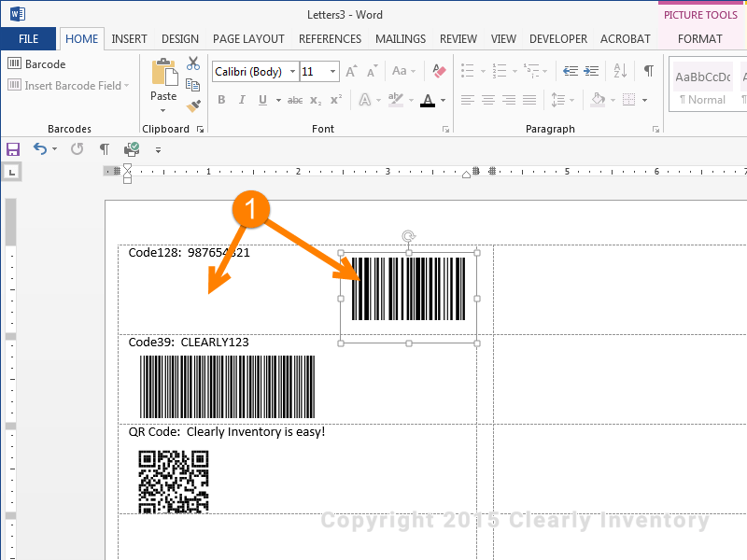747x560 pixels.
Task: Apply multilevel list
Action: 531,71
